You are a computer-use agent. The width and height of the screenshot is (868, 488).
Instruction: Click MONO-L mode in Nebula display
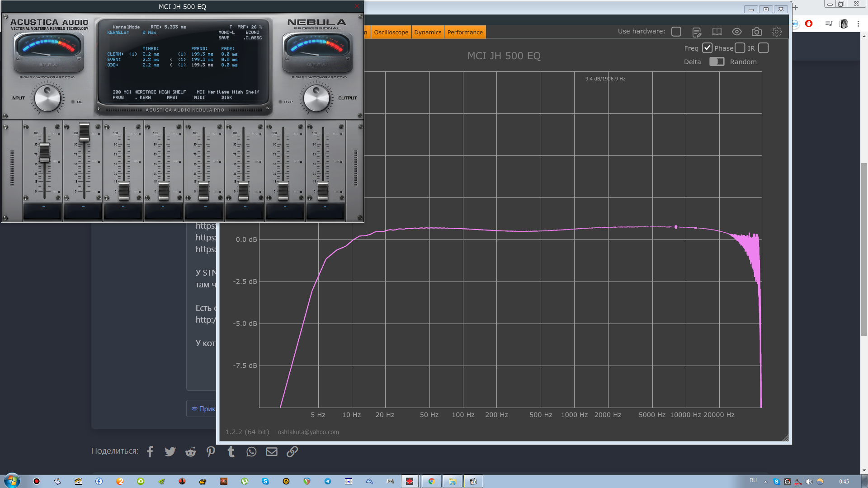click(226, 33)
